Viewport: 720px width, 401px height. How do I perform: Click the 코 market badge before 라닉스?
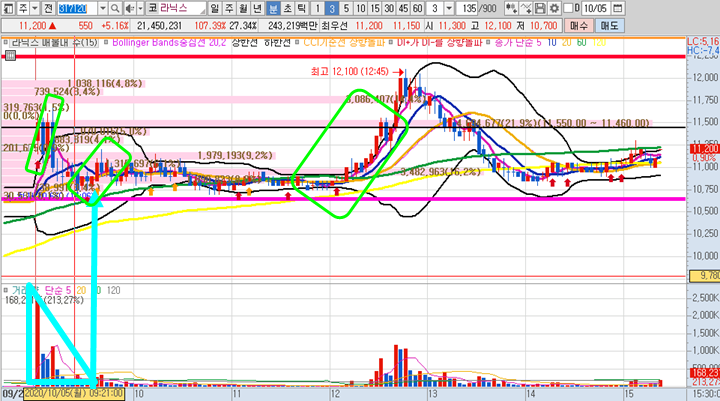point(152,8)
